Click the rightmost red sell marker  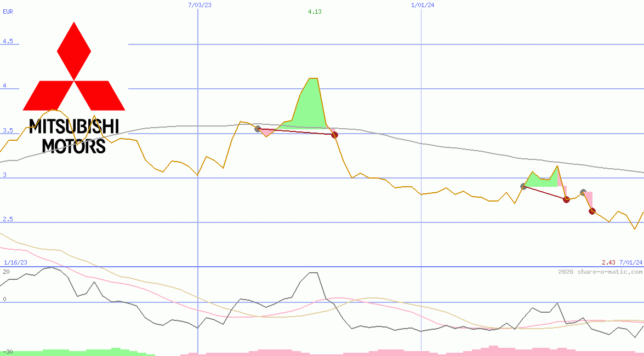coord(591,211)
